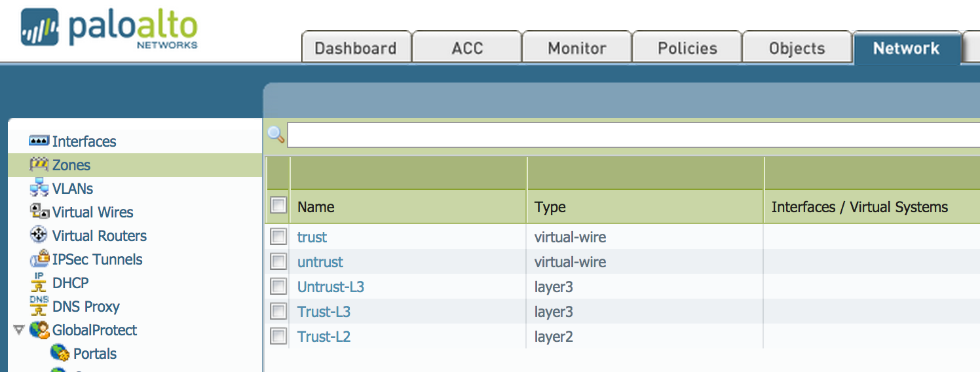Open the untrust zone link

(x=320, y=262)
